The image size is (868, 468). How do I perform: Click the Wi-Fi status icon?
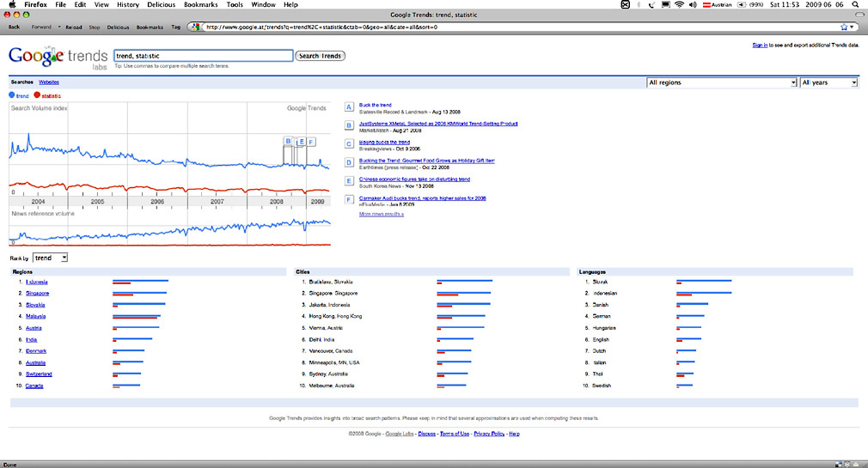click(x=679, y=5)
